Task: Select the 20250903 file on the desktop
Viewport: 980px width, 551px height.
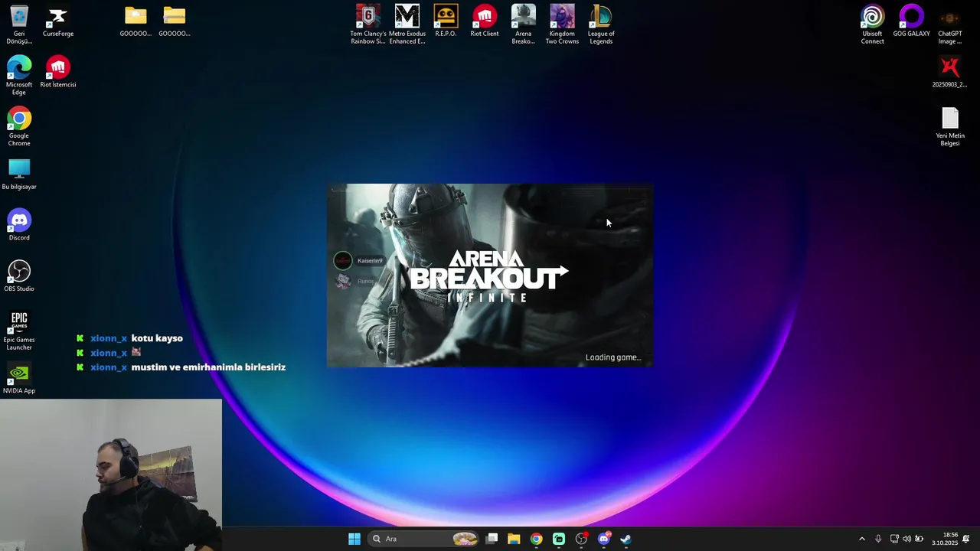Action: point(950,72)
